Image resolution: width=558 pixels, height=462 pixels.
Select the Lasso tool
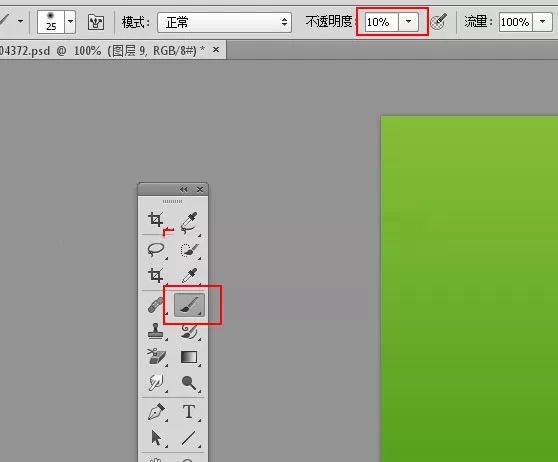(x=156, y=250)
